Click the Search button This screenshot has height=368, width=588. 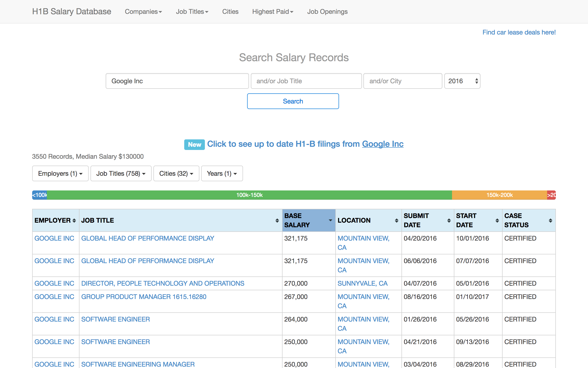tap(293, 101)
